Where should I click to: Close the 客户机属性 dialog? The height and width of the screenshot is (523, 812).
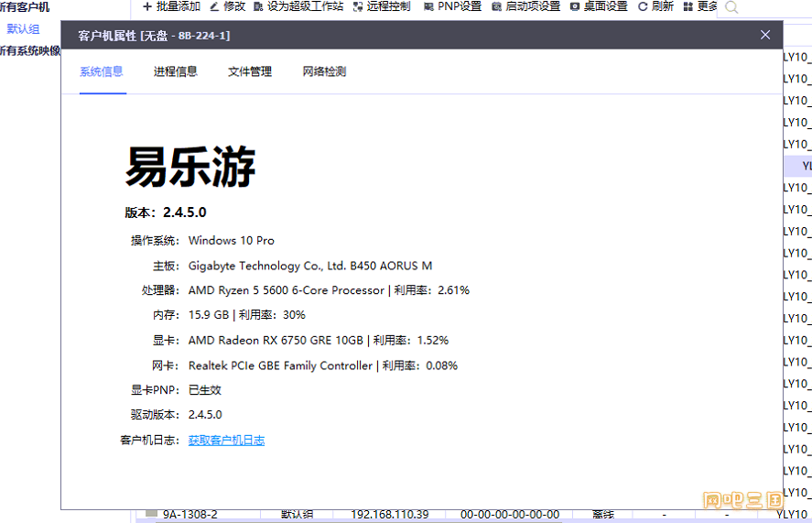tap(765, 35)
